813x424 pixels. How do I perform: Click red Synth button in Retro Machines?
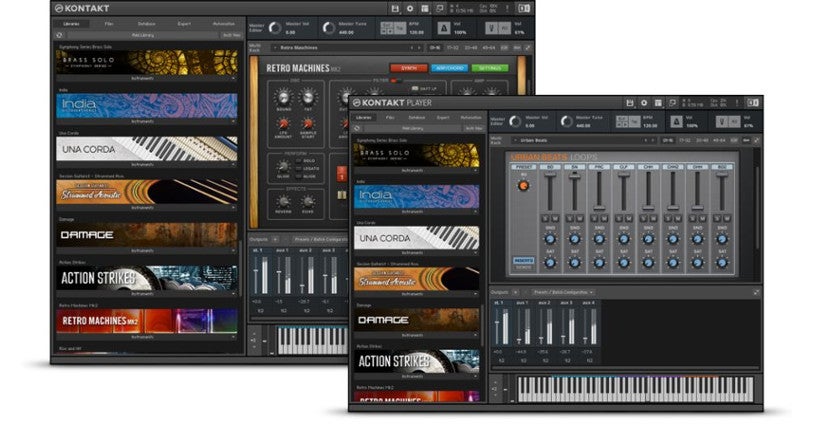[409, 68]
